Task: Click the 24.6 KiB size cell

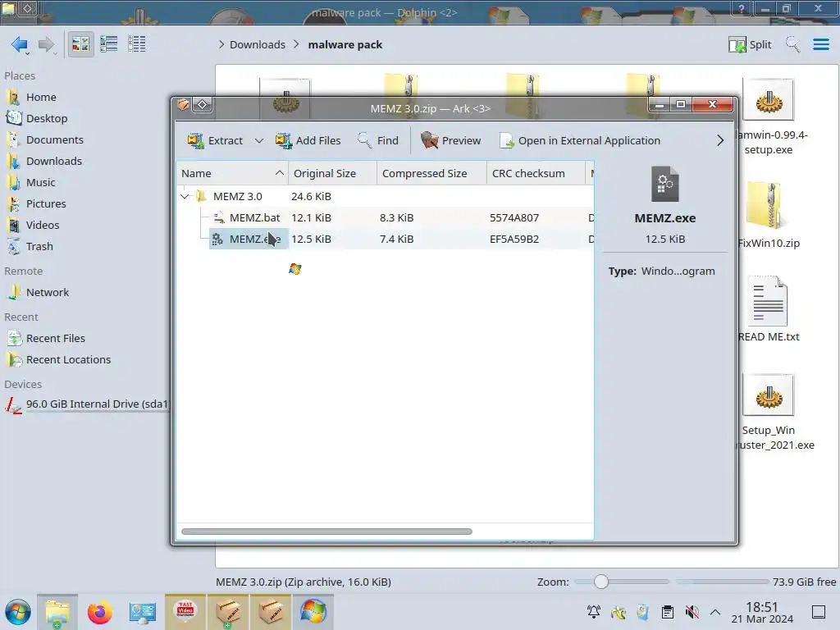Action: [x=311, y=197]
